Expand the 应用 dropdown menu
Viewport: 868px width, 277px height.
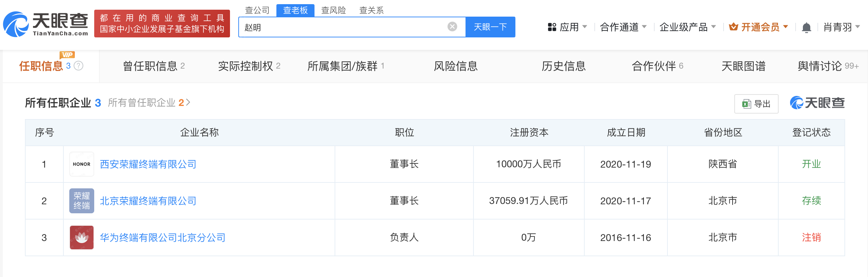tap(567, 27)
